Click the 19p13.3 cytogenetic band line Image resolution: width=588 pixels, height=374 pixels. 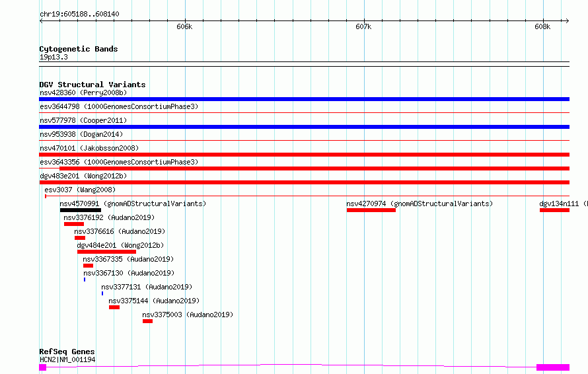(304, 64)
